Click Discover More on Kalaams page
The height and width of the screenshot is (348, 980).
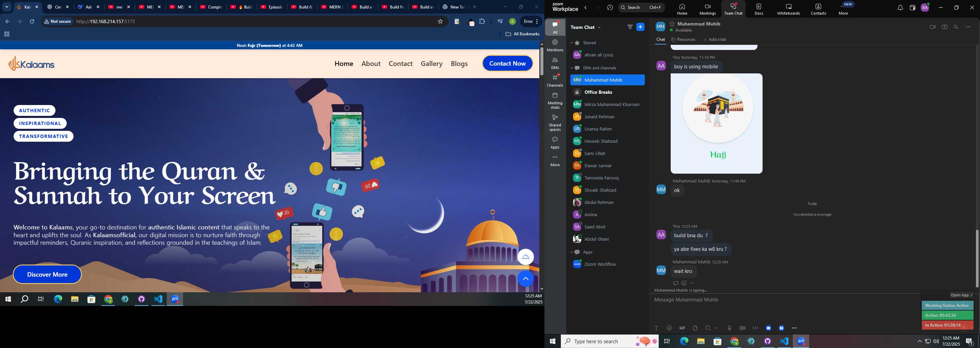point(47,274)
